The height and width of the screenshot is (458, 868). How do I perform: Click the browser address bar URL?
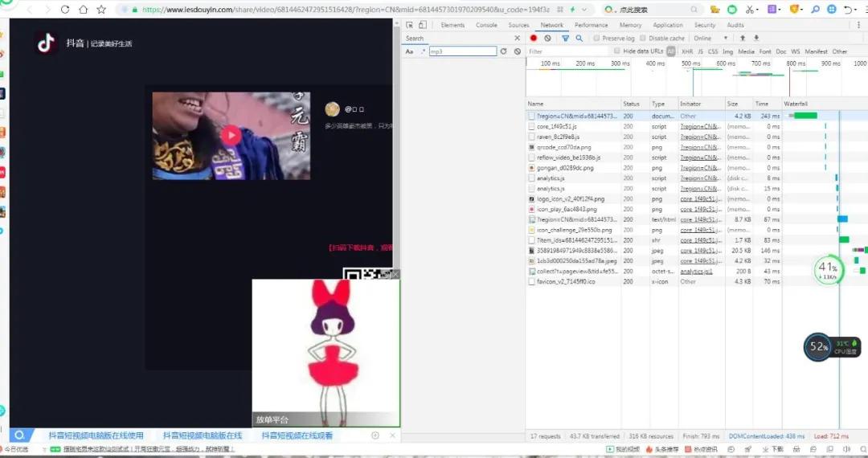click(x=346, y=10)
